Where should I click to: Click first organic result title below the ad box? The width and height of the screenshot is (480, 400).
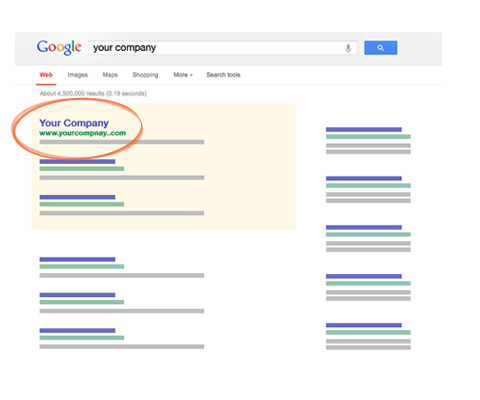click(77, 259)
